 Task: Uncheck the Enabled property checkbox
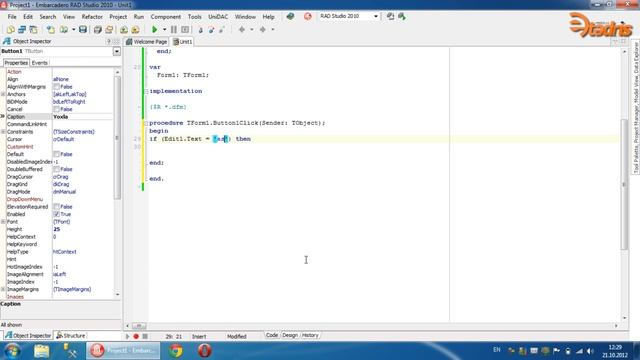tap(56, 214)
